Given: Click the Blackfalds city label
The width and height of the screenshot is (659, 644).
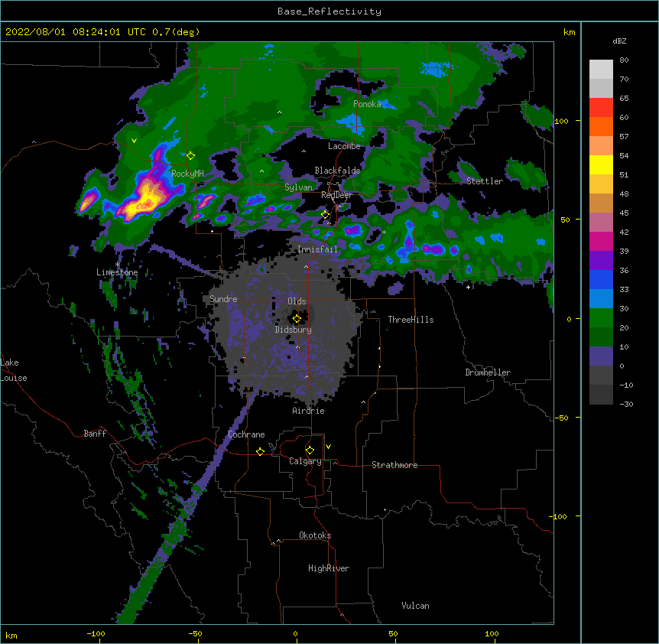Looking at the screenshot, I should 337,171.
